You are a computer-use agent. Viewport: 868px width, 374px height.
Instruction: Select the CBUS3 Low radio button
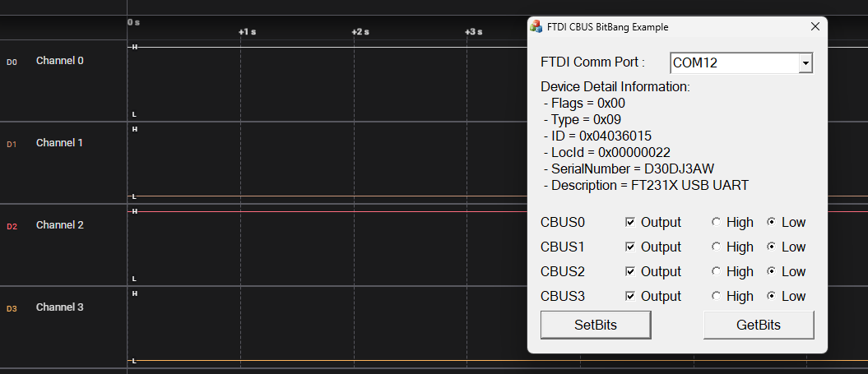[x=771, y=296]
